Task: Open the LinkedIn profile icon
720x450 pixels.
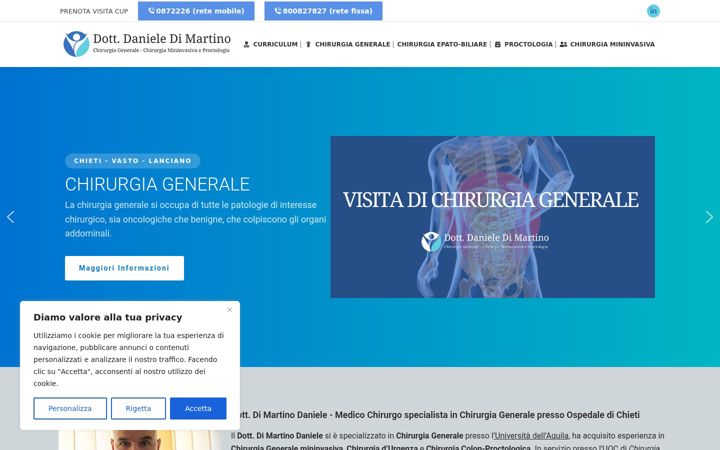Action: click(x=653, y=11)
